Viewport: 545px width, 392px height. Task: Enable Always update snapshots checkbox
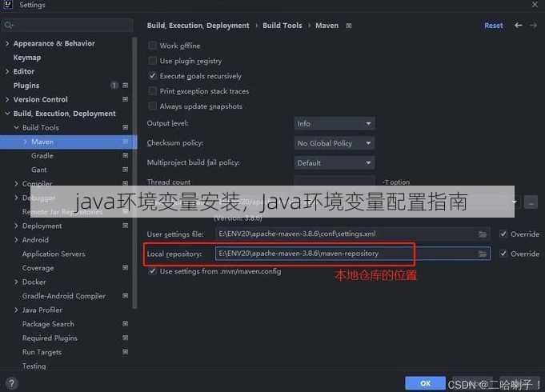(x=152, y=106)
